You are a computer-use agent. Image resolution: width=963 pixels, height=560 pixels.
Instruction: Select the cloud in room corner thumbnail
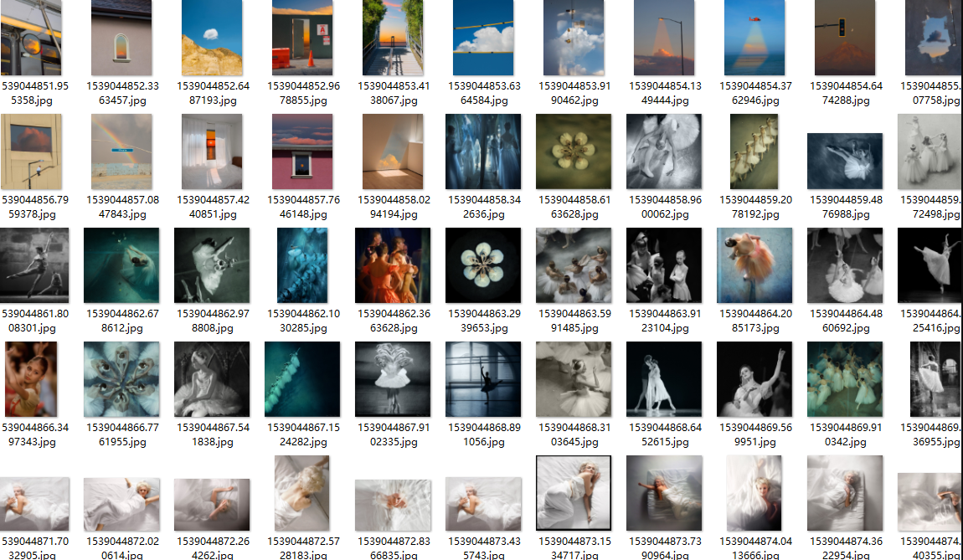[x=393, y=152]
